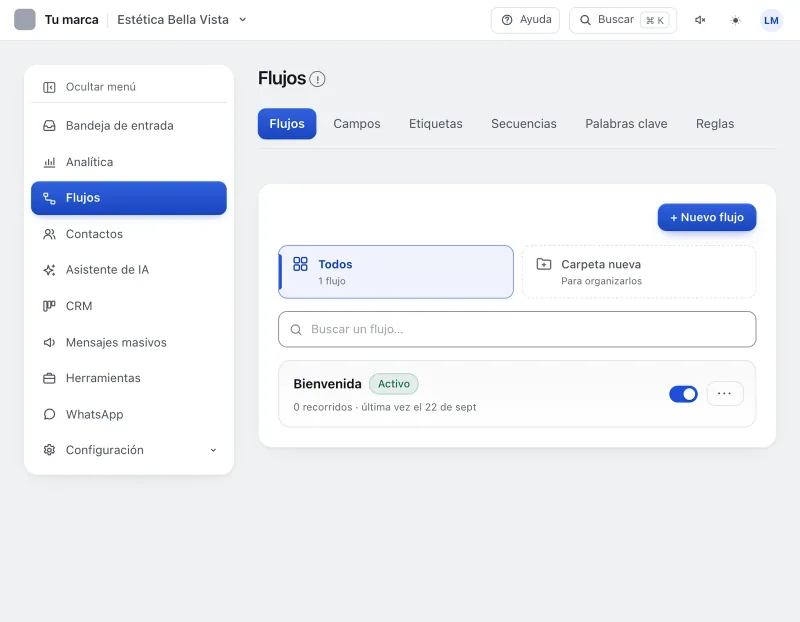Open the Secuencias tab

[523, 124]
